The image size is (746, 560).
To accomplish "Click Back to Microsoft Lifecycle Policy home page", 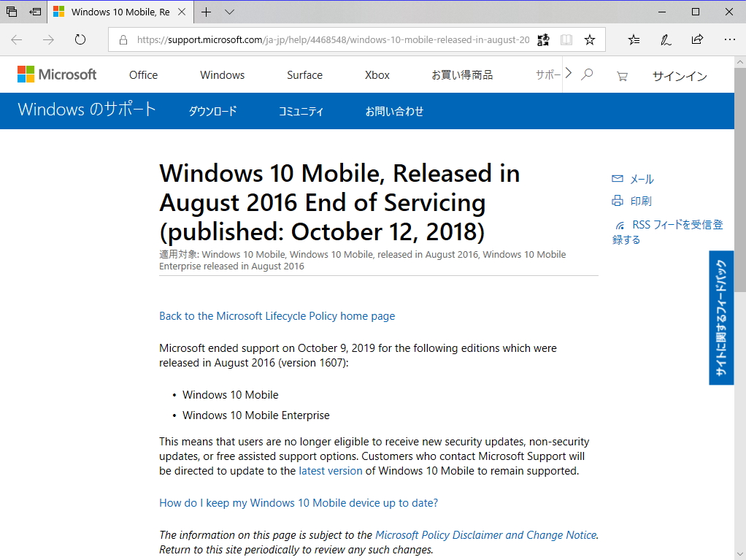I will pos(277,316).
